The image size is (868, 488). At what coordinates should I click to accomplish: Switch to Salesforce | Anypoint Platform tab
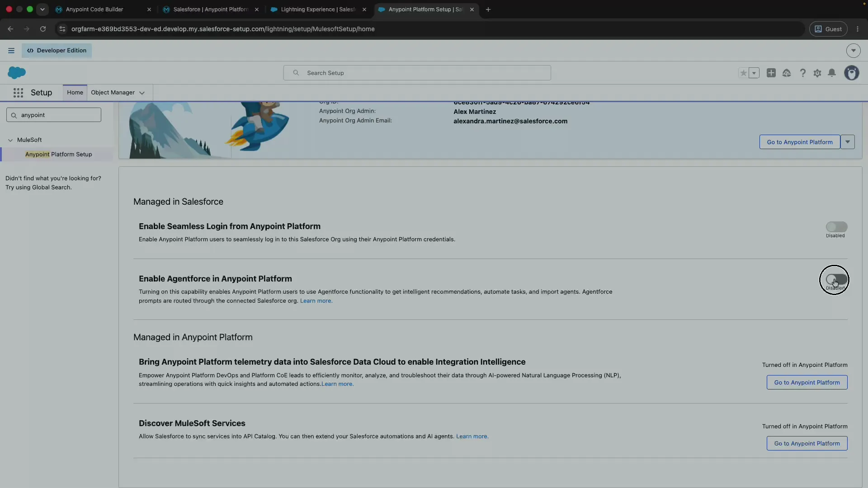[x=211, y=9]
